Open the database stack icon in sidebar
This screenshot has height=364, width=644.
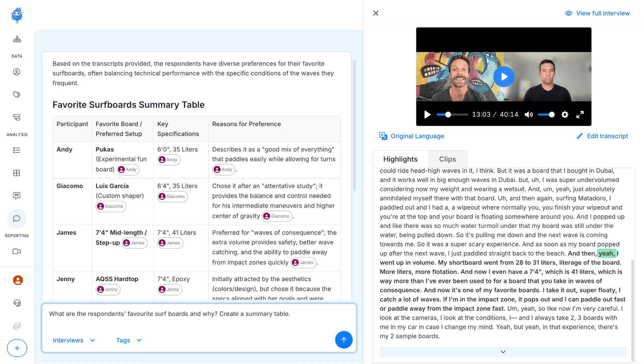(17, 326)
